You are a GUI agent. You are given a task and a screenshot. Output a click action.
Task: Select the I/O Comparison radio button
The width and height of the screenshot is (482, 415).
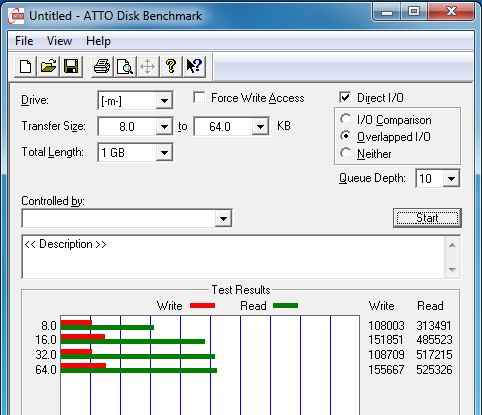pyautogui.click(x=345, y=119)
